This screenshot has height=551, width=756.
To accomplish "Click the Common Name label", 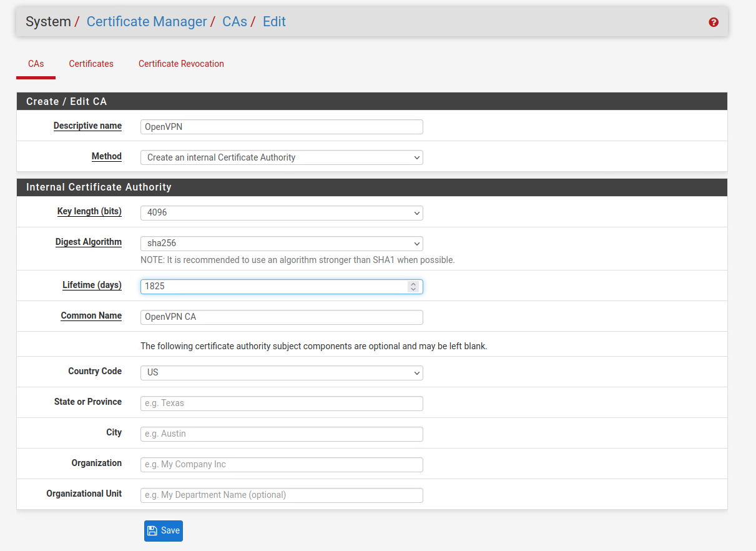I will pyautogui.click(x=91, y=315).
